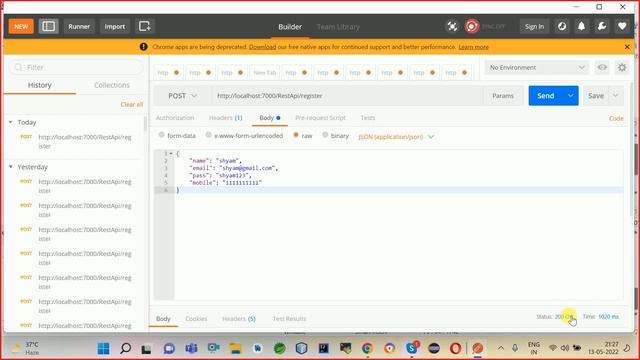Open Windows Start menu
Viewport: 640px width, 360px height.
tap(104, 348)
